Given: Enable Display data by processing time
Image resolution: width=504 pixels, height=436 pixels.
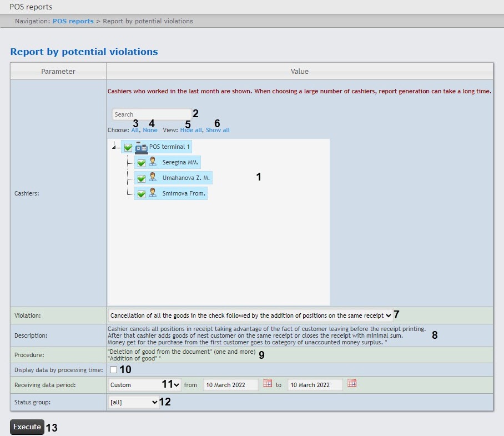Looking at the screenshot, I should (113, 369).
